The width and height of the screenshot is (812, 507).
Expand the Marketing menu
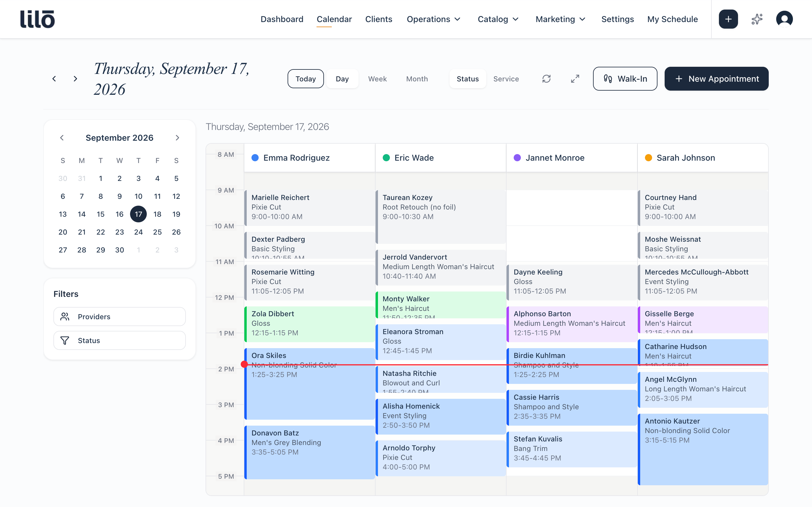[x=560, y=19]
